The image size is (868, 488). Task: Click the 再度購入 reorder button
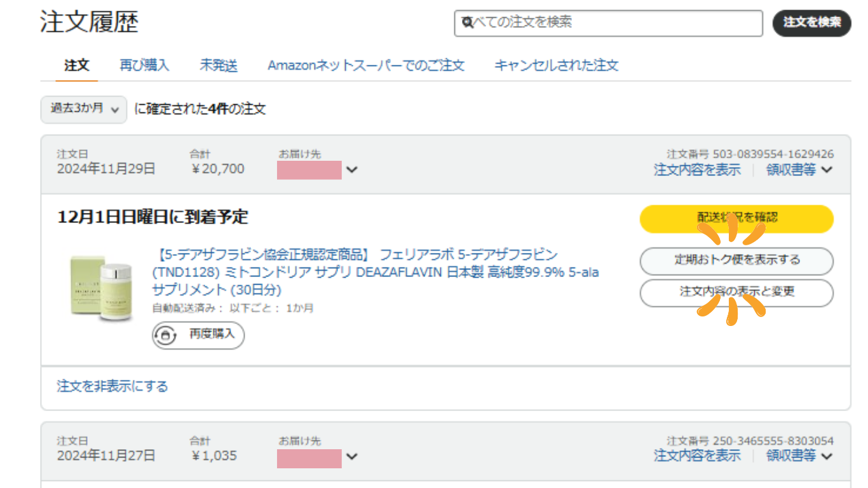pyautogui.click(x=198, y=335)
